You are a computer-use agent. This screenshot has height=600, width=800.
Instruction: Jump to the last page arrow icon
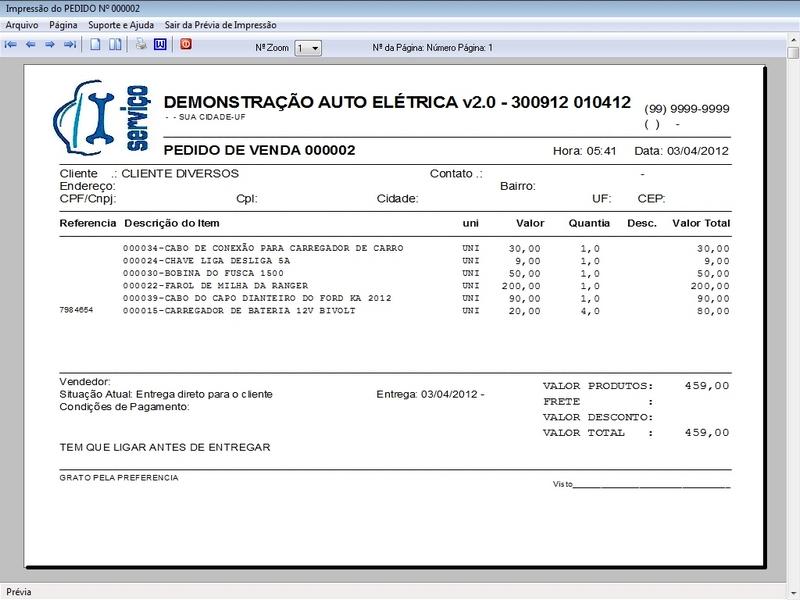point(70,45)
